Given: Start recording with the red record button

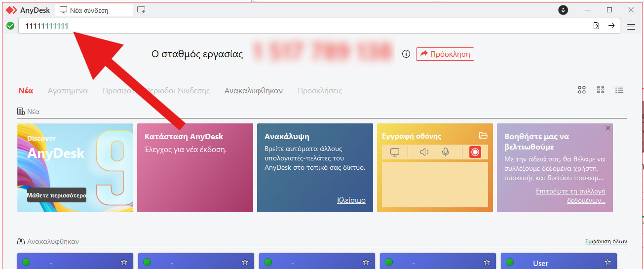Looking at the screenshot, I should coord(475,152).
